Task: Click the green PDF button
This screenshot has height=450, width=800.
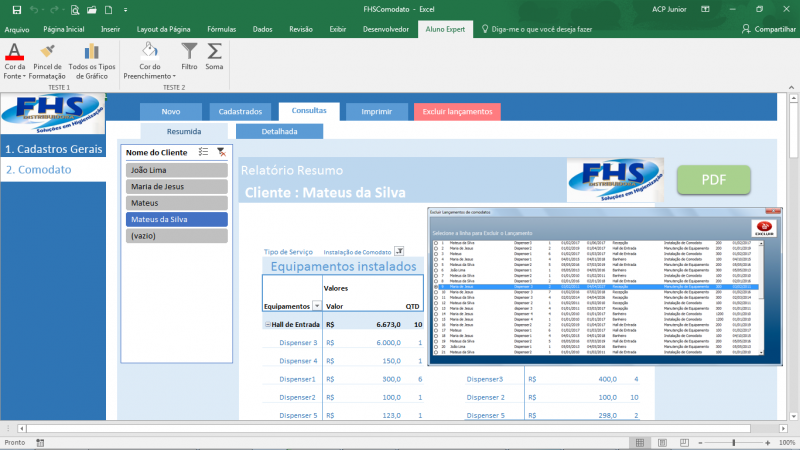Action: click(x=713, y=180)
